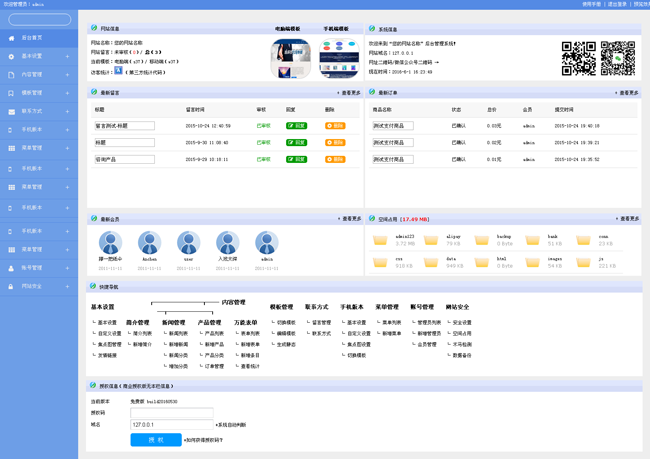Click the 后台首页 home icon in sidebar
The height and width of the screenshot is (459, 650).
[12, 38]
